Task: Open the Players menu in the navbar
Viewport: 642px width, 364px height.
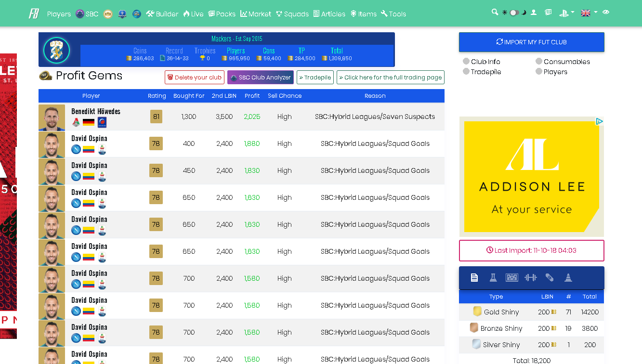Action: (x=59, y=14)
